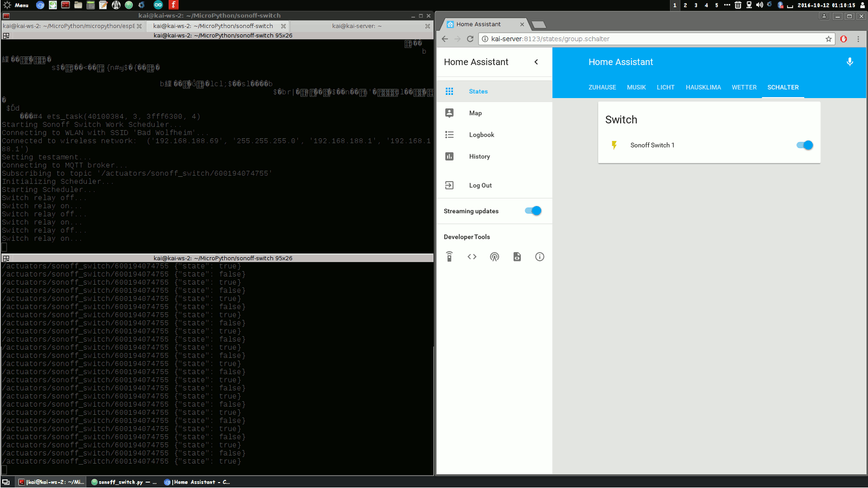The image size is (868, 488).
Task: Select the kai@kai-server terminal tab
Action: tap(361, 26)
